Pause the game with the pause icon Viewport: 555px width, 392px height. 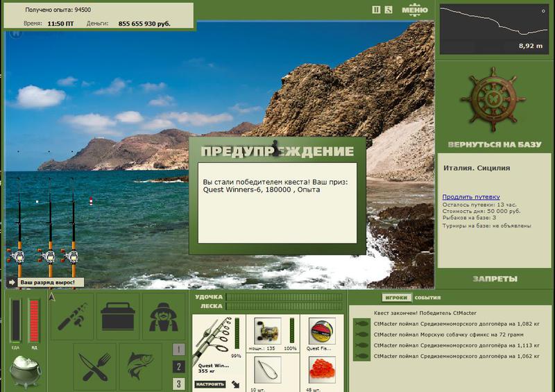(x=376, y=10)
